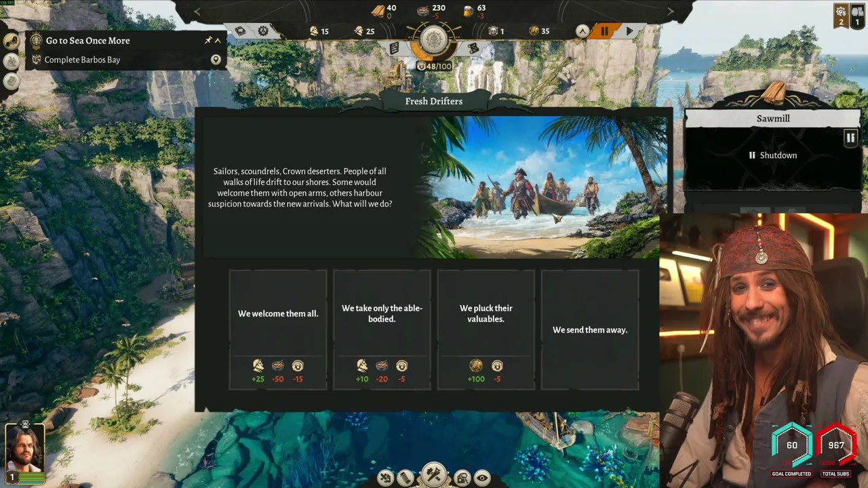The width and height of the screenshot is (868, 488).
Task: Click the +10 pirates reward icon
Action: click(x=362, y=366)
